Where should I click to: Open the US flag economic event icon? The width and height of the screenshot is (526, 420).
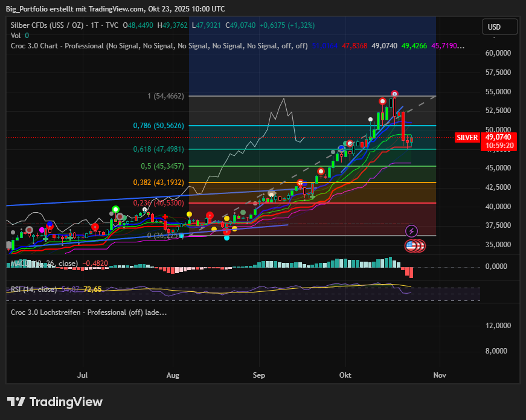[412, 245]
